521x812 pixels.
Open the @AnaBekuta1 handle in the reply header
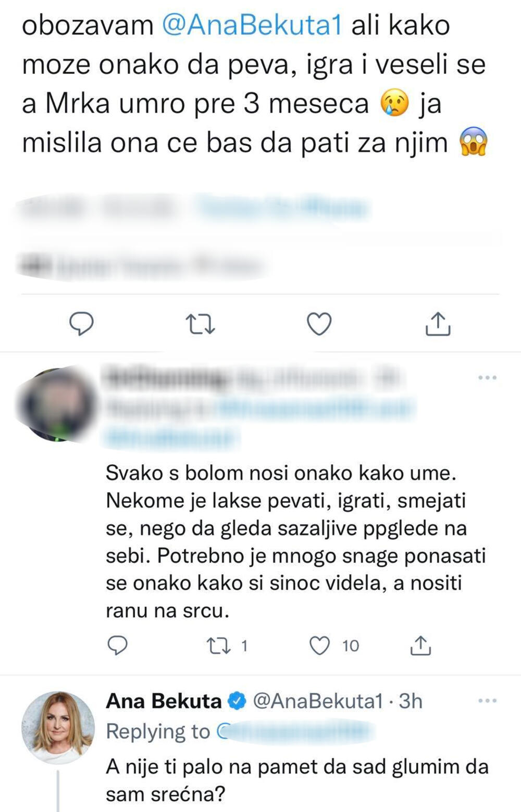click(318, 702)
